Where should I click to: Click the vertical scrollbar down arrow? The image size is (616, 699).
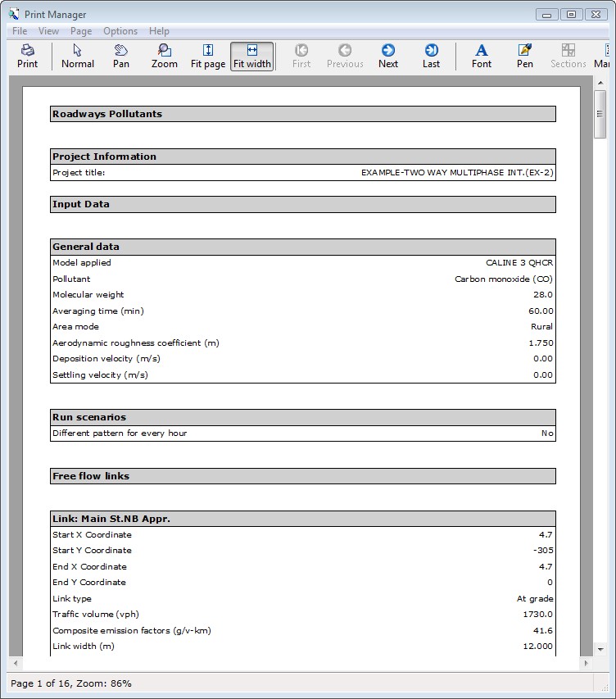point(600,649)
